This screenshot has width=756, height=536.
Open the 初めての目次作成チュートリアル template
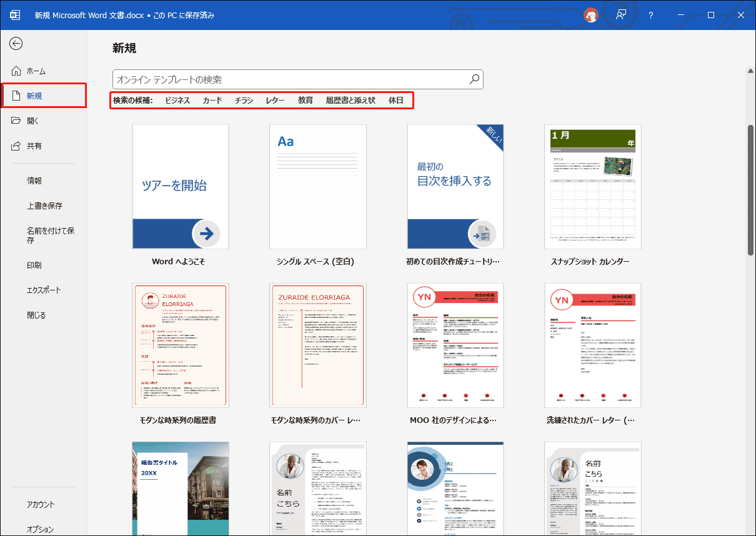click(x=455, y=186)
